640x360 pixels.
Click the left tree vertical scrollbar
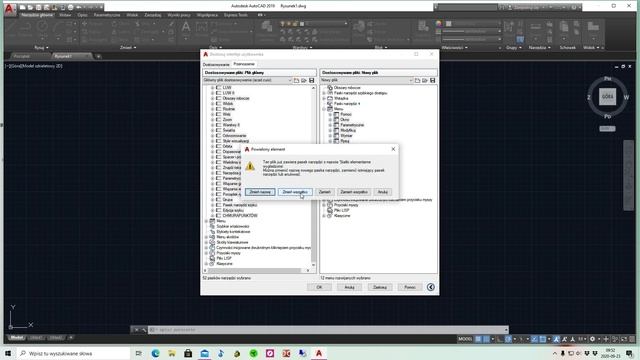(x=313, y=176)
